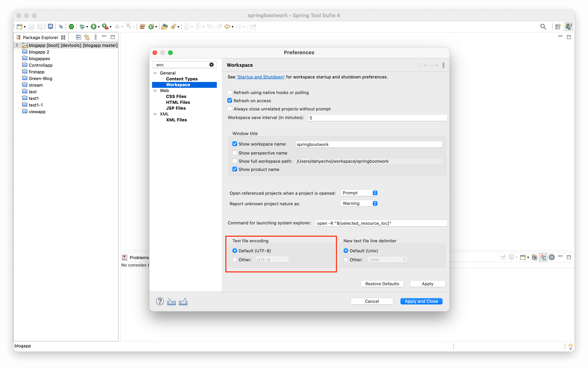
Task: Click the Search flashlight icon in the main toolbar
Action: coord(173,27)
